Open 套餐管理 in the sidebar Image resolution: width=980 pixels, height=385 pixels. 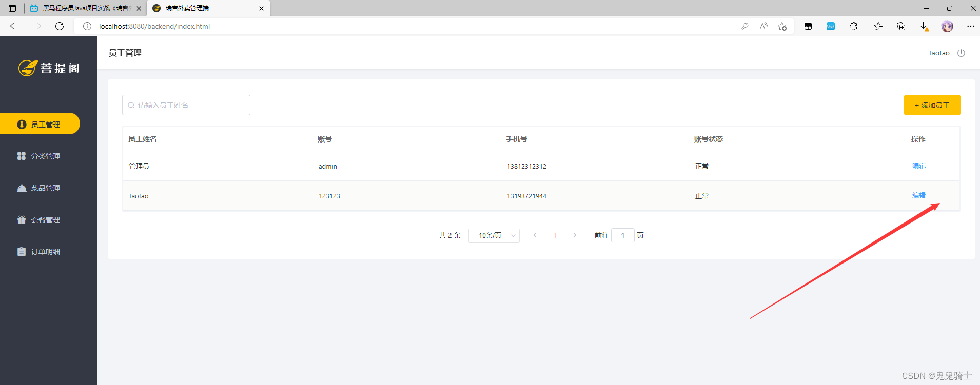pos(40,219)
